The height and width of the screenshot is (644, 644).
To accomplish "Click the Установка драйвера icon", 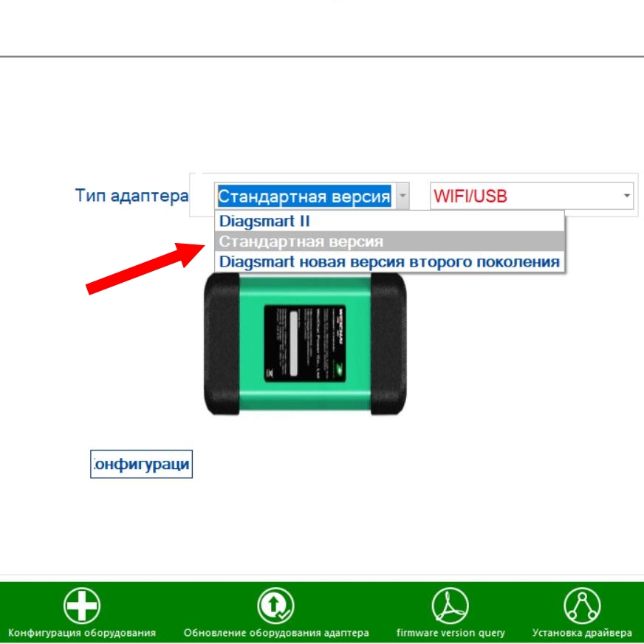I will (581, 606).
